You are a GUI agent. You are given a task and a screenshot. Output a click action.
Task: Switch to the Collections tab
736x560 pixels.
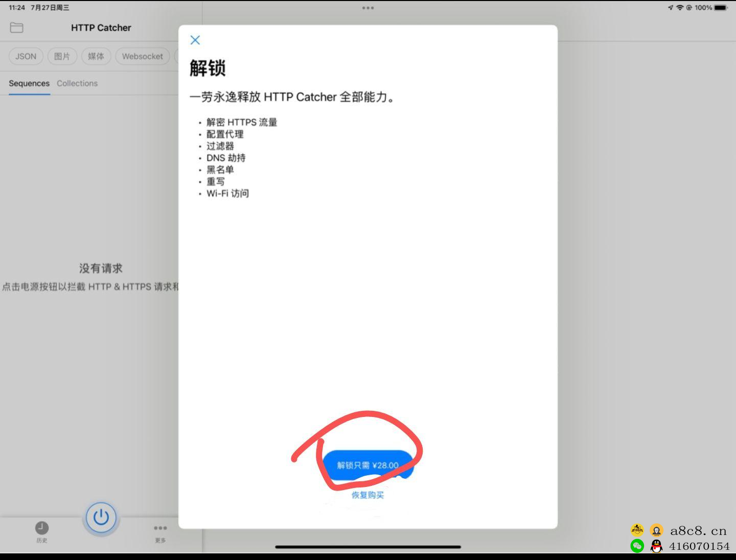[x=77, y=83]
